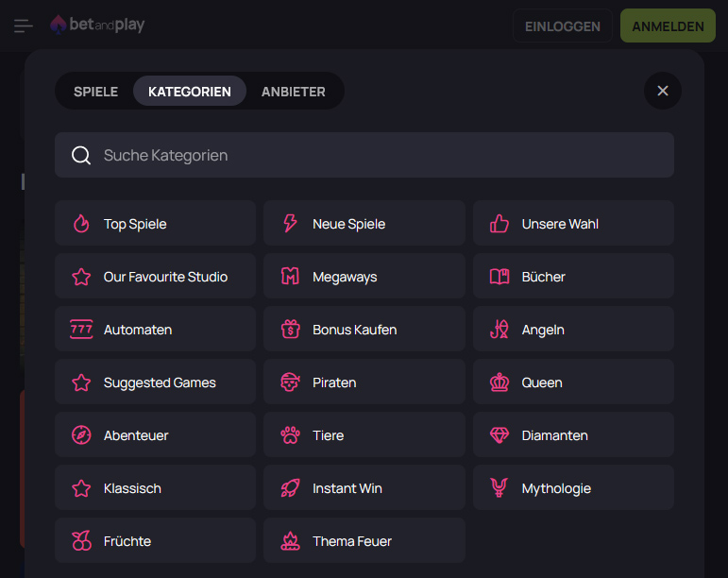Click the crown icon beside Queen

[499, 382]
